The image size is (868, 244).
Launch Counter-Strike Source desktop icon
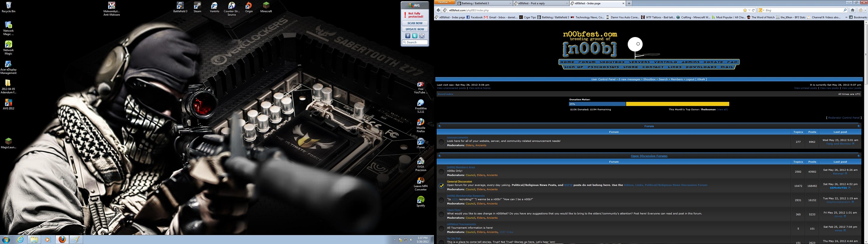pos(232,9)
